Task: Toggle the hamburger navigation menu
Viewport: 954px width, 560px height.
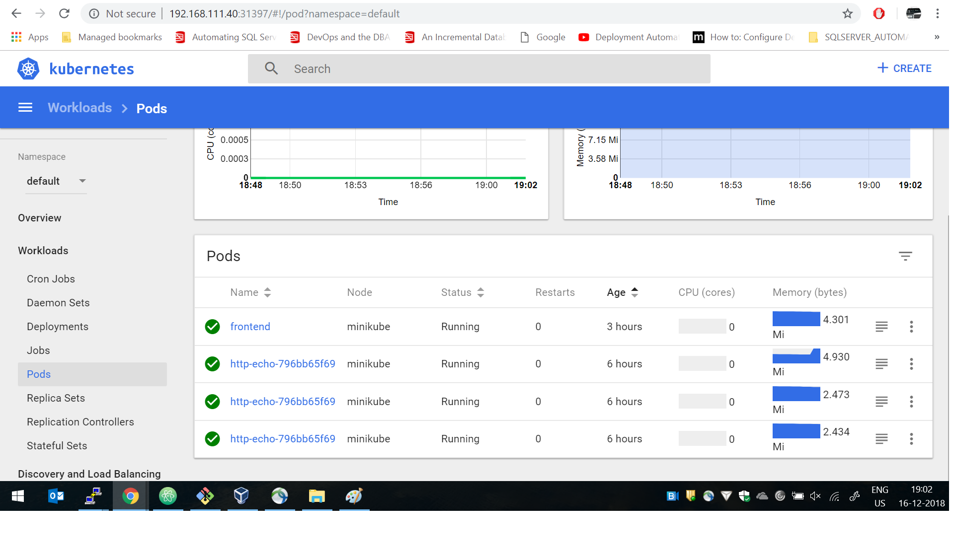Action: point(25,108)
